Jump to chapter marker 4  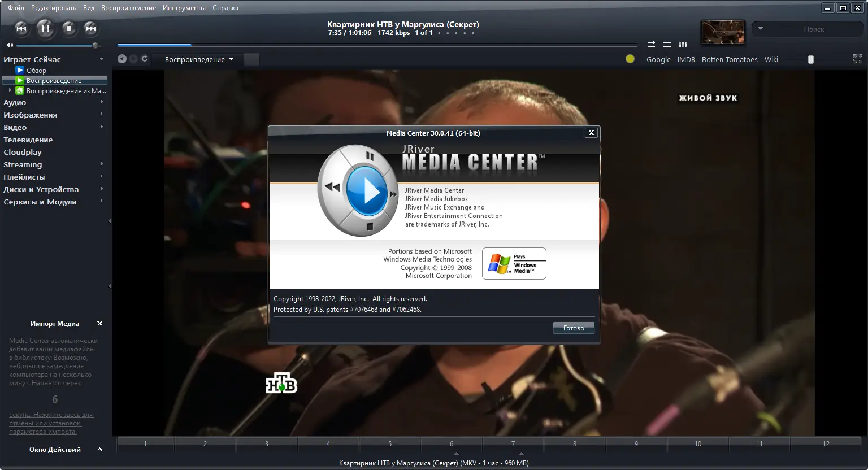328,444
